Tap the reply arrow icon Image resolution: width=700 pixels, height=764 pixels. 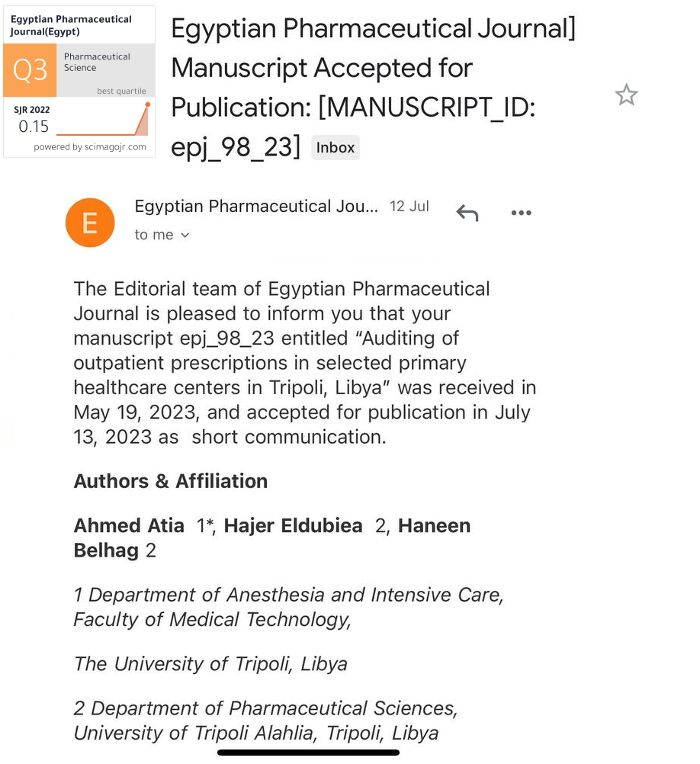467,213
